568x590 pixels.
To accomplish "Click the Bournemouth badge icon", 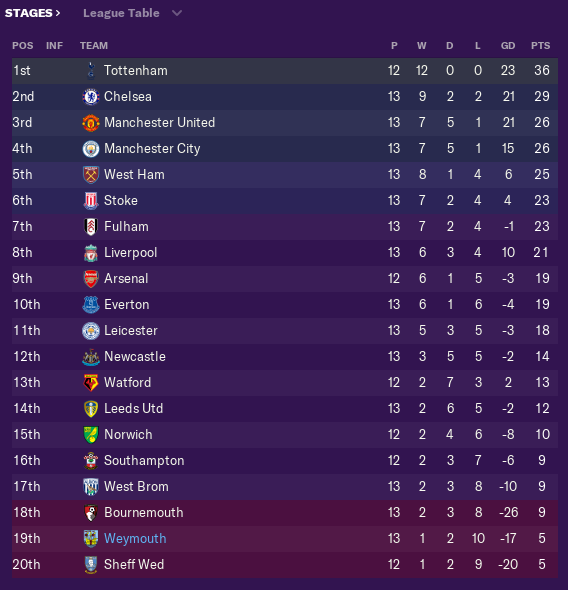I will tap(91, 512).
